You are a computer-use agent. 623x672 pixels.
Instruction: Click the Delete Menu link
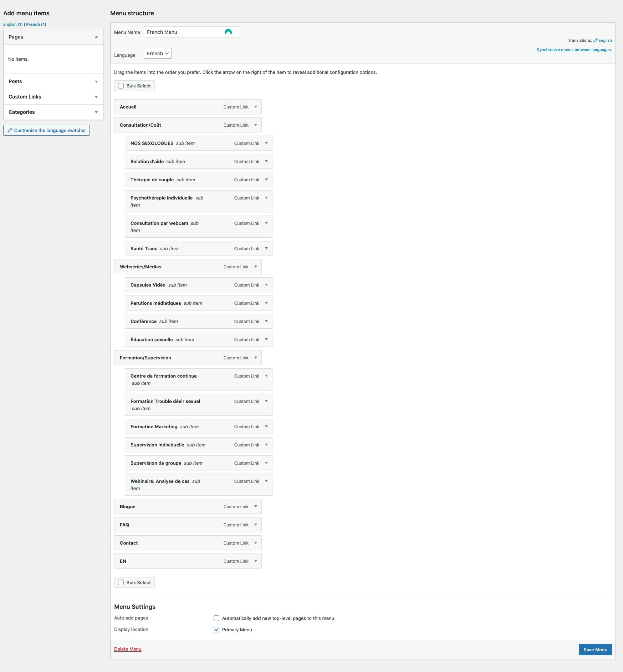pos(128,649)
